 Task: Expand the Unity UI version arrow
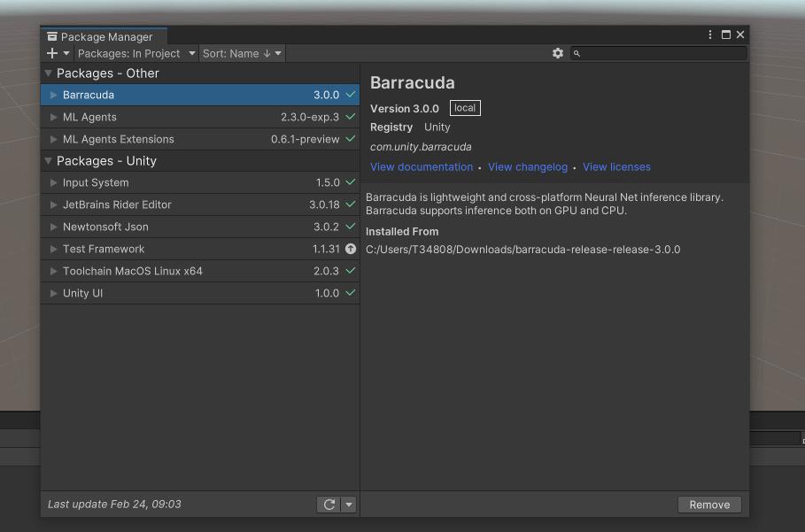(x=53, y=293)
